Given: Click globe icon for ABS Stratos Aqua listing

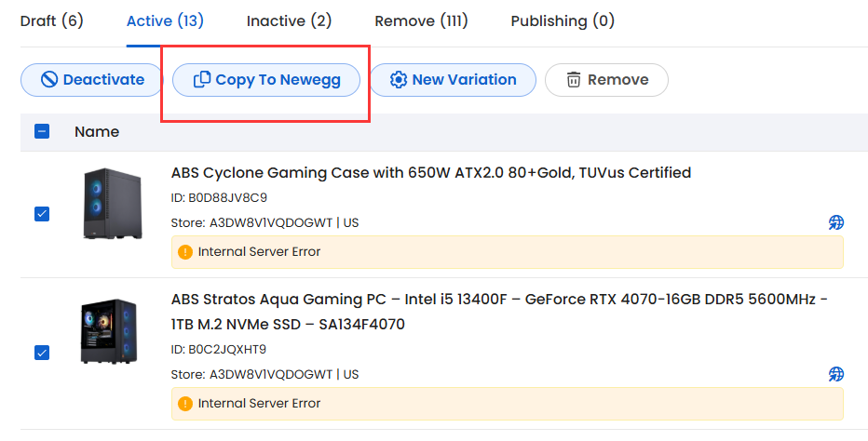Looking at the screenshot, I should pos(836,374).
